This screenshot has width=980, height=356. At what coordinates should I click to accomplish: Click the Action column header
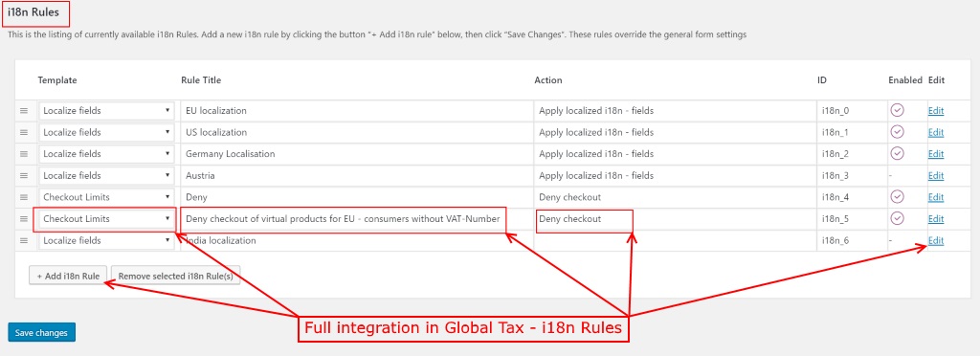[x=548, y=80]
